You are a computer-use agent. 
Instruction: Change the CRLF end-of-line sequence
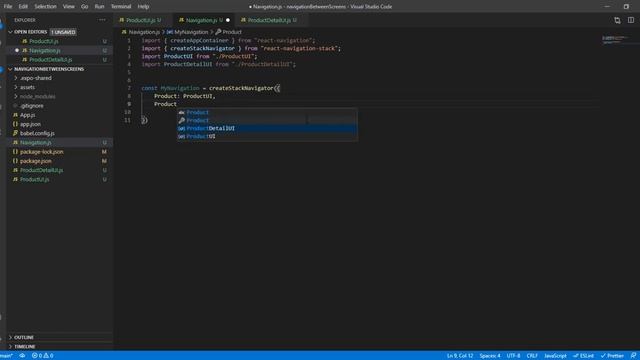532,356
